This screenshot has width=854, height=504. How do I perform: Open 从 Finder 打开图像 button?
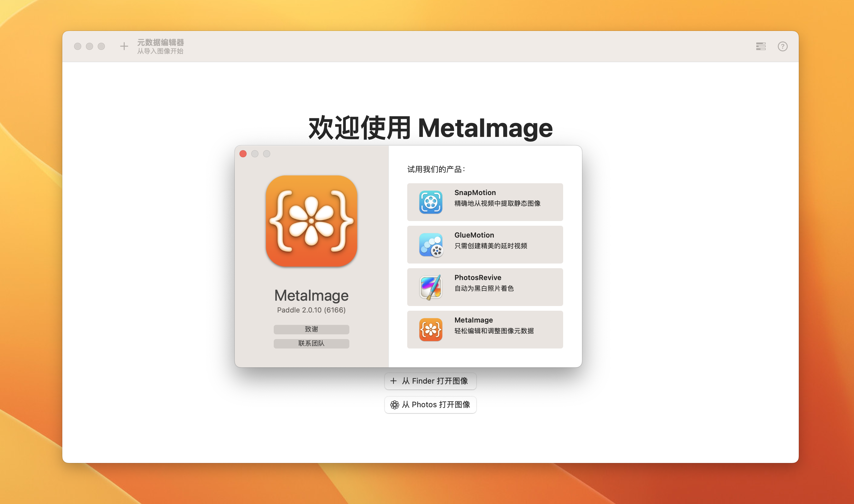pos(430,381)
